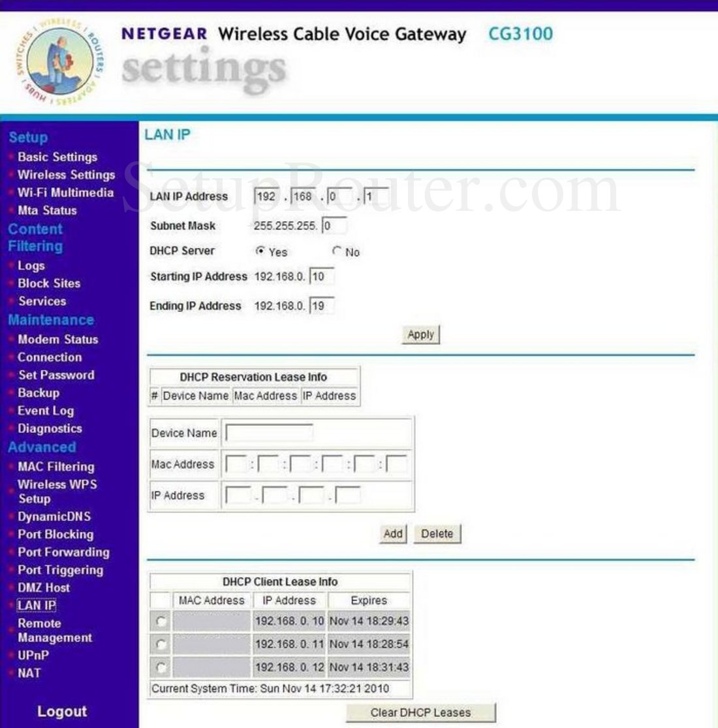Go to DynamicDNS settings
Viewport: 718px width, 728px height.
tap(54, 516)
